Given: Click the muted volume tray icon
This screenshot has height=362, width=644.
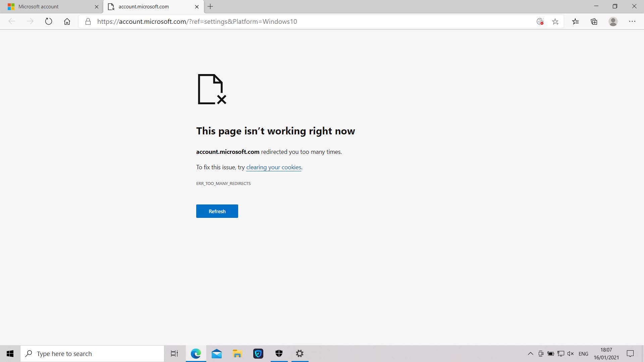Looking at the screenshot, I should point(571,354).
